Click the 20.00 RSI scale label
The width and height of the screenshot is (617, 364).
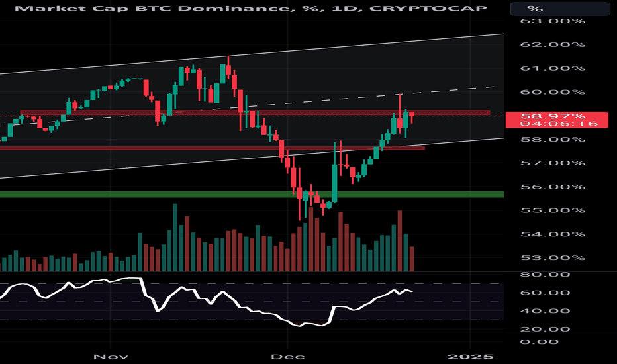[x=545, y=329]
